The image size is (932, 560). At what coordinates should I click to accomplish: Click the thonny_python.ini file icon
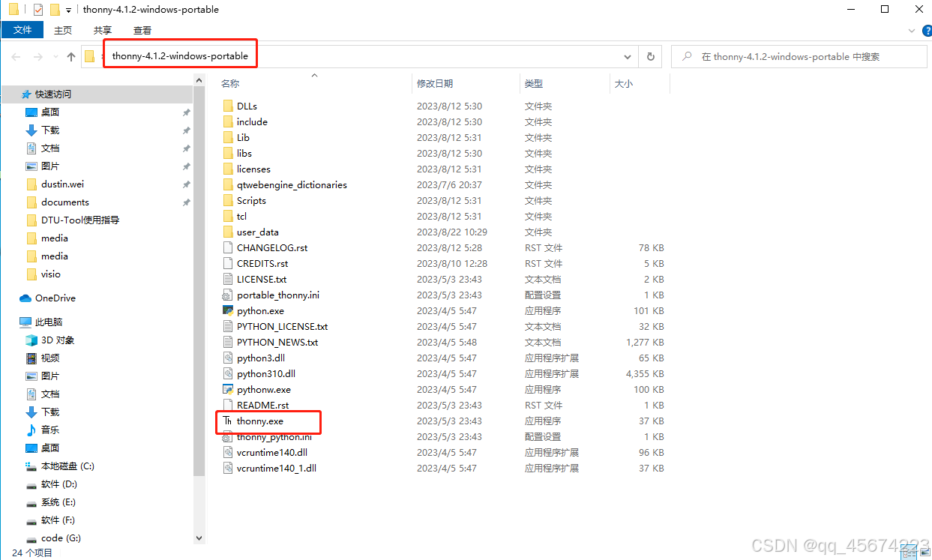click(x=228, y=436)
